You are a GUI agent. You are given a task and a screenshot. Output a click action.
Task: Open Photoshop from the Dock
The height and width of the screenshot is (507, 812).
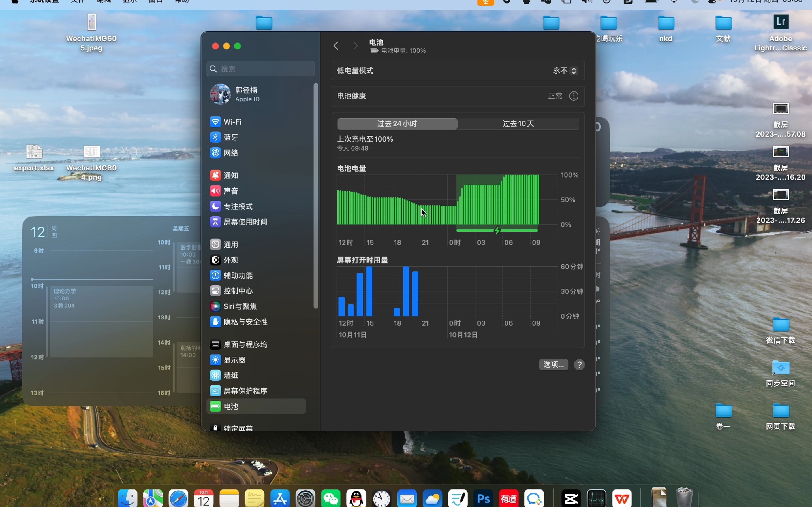(x=483, y=499)
